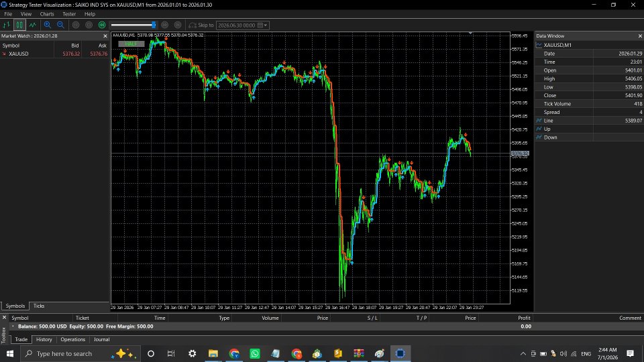Click the current price label 5376.32 on axis
This screenshot has width=644, height=362.
pyautogui.click(x=520, y=154)
